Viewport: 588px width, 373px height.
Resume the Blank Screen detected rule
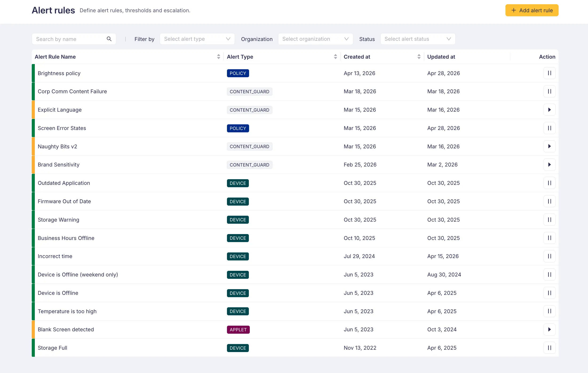pos(549,329)
